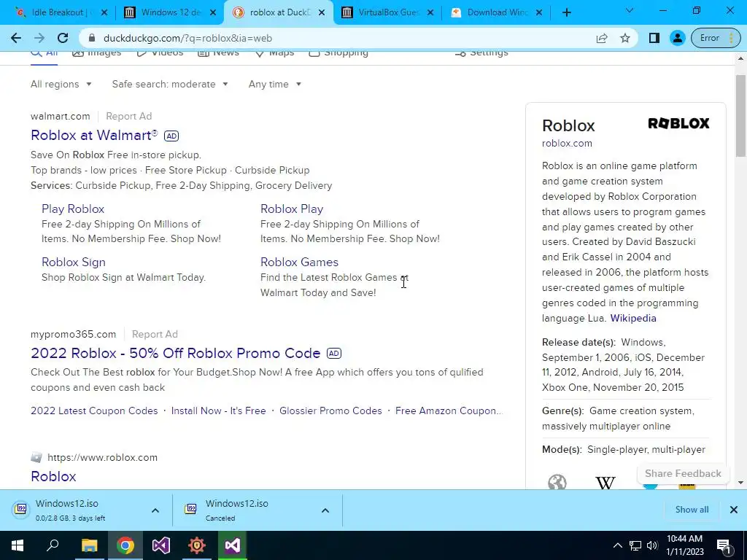Viewport: 747px width, 560px height.
Task: Click the Error update button
Action: pos(716,38)
